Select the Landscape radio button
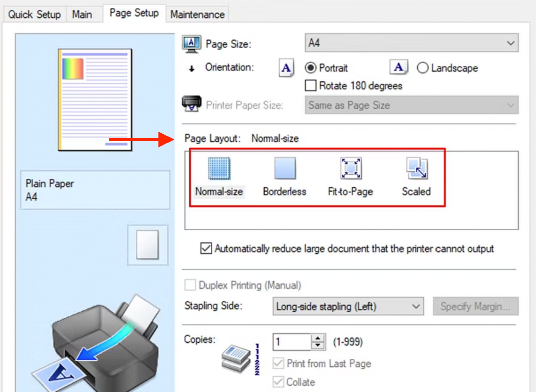This screenshot has height=392, width=536. [423, 68]
